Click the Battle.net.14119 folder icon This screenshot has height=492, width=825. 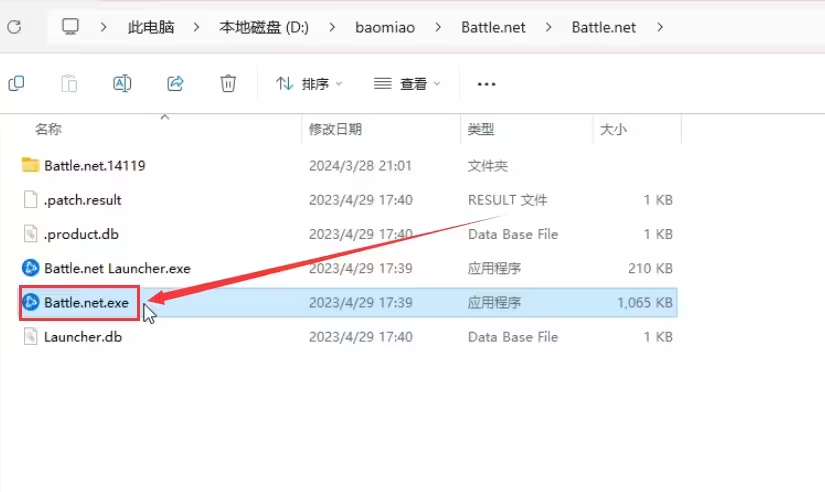[x=31, y=165]
